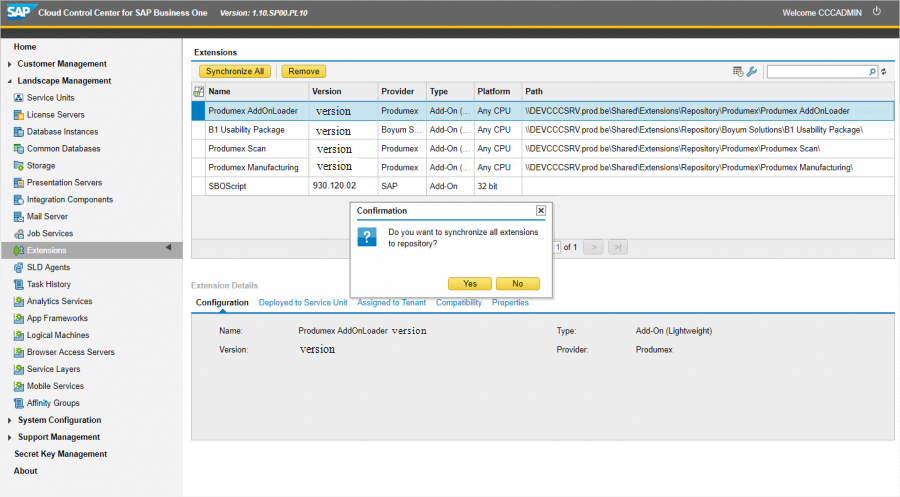
Task: Click the Synchronize All button
Action: point(235,71)
